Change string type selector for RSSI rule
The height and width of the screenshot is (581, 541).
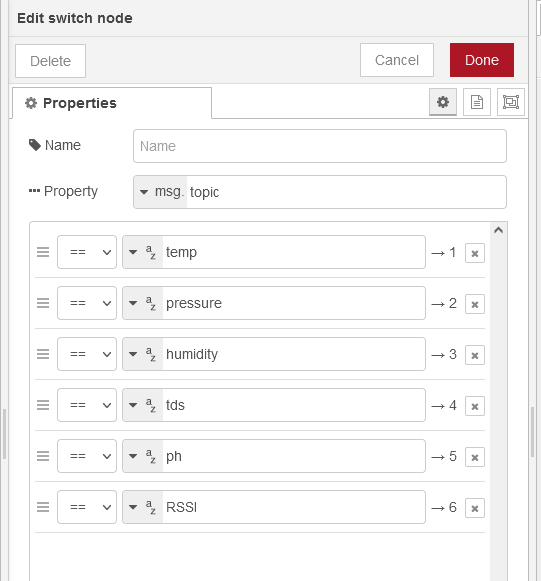pos(143,507)
